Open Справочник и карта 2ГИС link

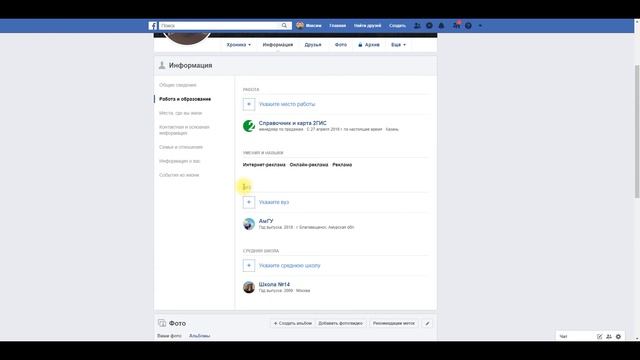293,123
